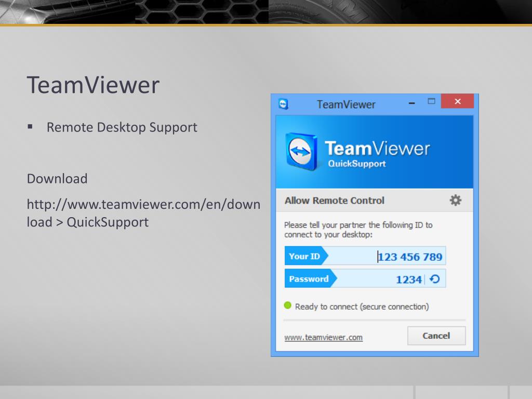Open the settings gear in Allow Remote Control
The width and height of the screenshot is (532, 399).
pos(455,200)
